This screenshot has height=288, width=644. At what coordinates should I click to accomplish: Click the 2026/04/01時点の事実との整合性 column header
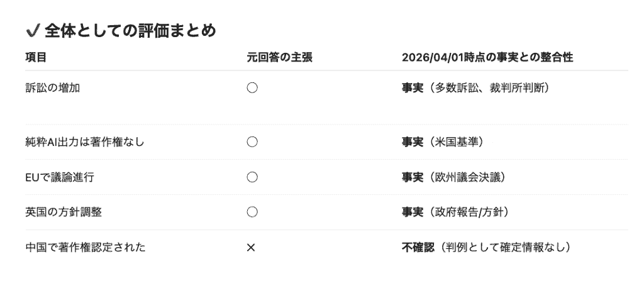pyautogui.click(x=487, y=58)
